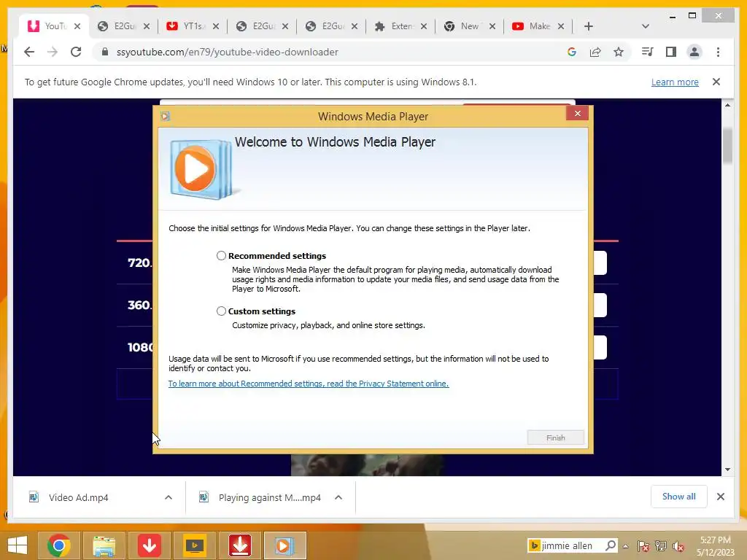
Task: Click the taskbar search magnifier icon
Action: point(611,545)
